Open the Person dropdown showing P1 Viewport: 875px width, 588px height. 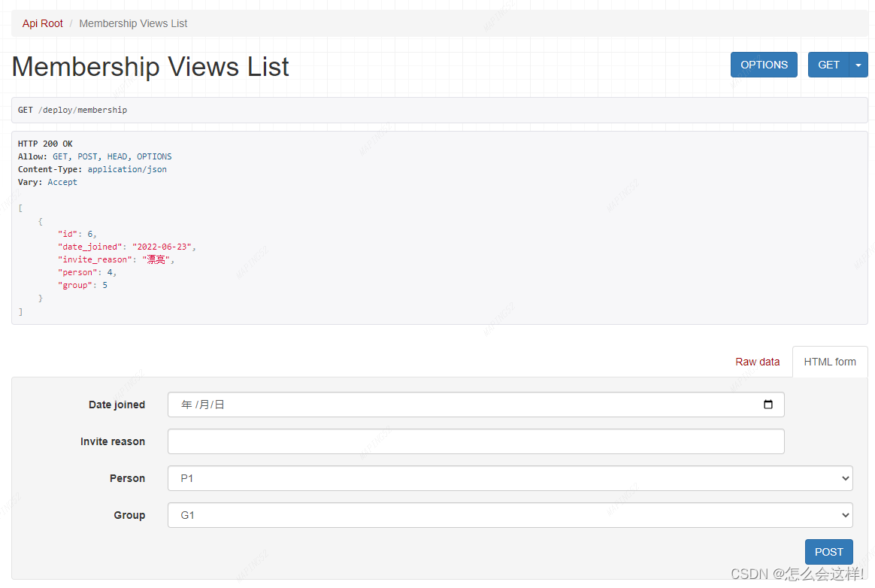pos(510,478)
